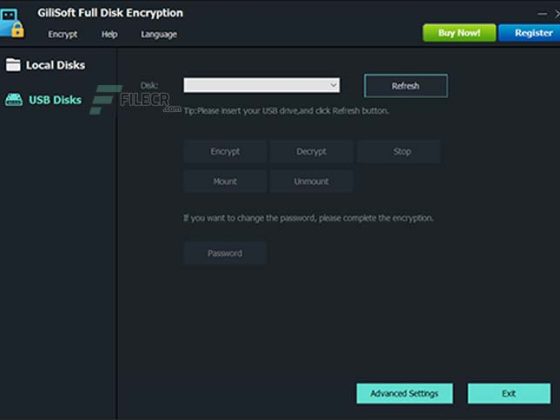Screen dimensions: 560x420
Task: Open the Language menu
Action: 159,34
